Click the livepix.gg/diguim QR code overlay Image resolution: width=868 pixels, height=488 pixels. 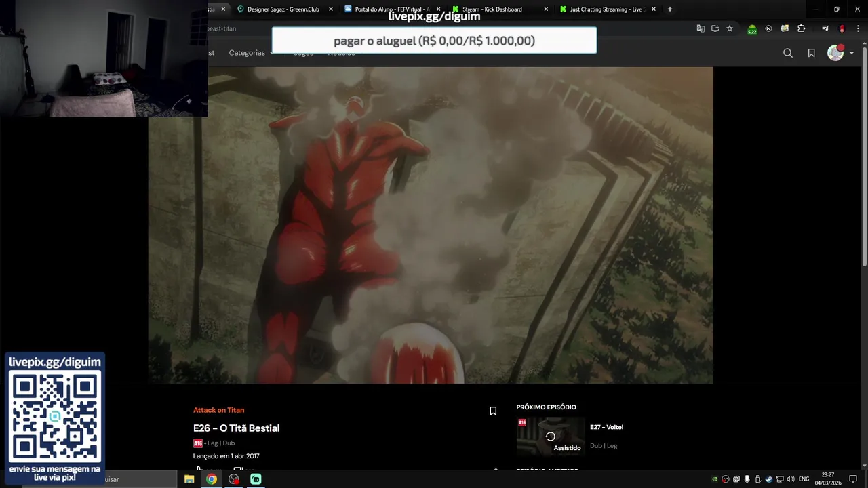pos(55,418)
